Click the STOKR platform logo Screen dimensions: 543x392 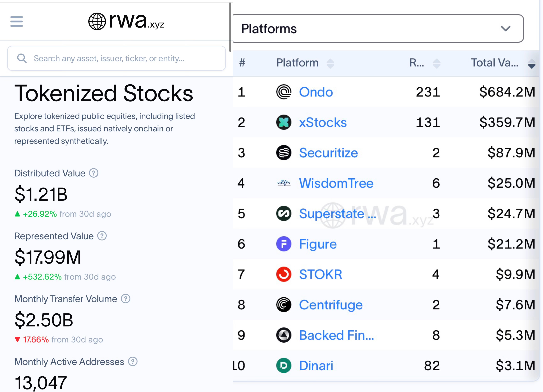pos(284,274)
